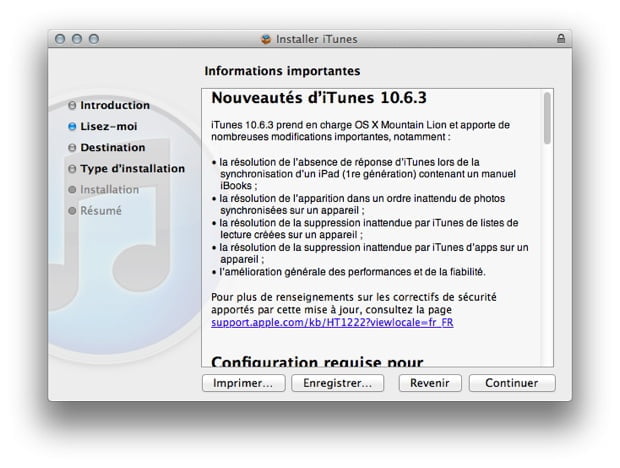Click the red close window button
The height and width of the screenshot is (468, 620).
point(60,39)
